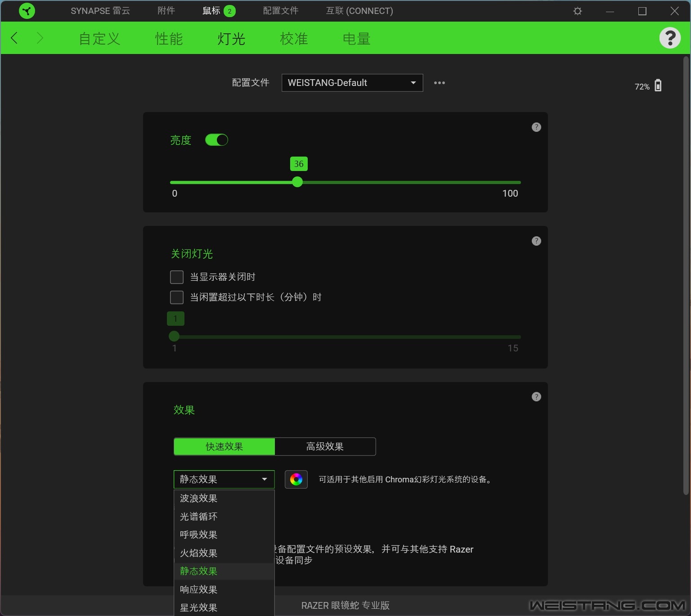Check the idle time 当闲置超过 checkbox

tap(177, 297)
